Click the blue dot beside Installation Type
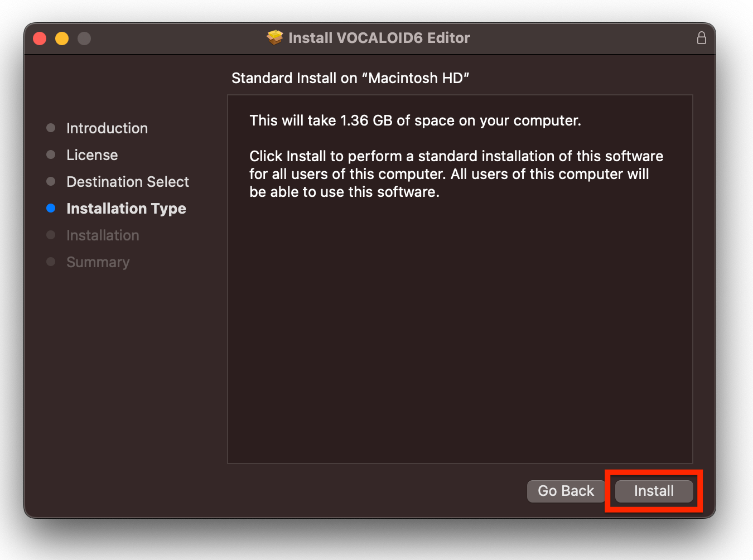The height and width of the screenshot is (560, 753). click(x=51, y=208)
